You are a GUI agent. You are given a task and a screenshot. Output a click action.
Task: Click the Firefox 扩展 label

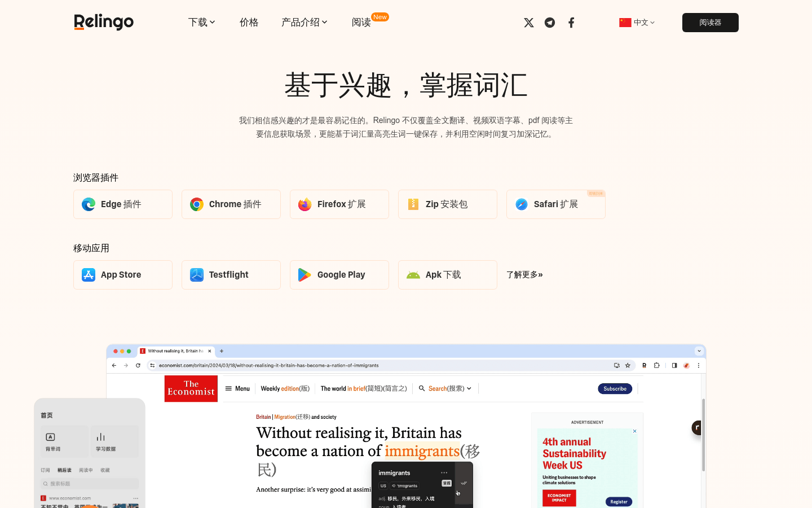tap(342, 204)
